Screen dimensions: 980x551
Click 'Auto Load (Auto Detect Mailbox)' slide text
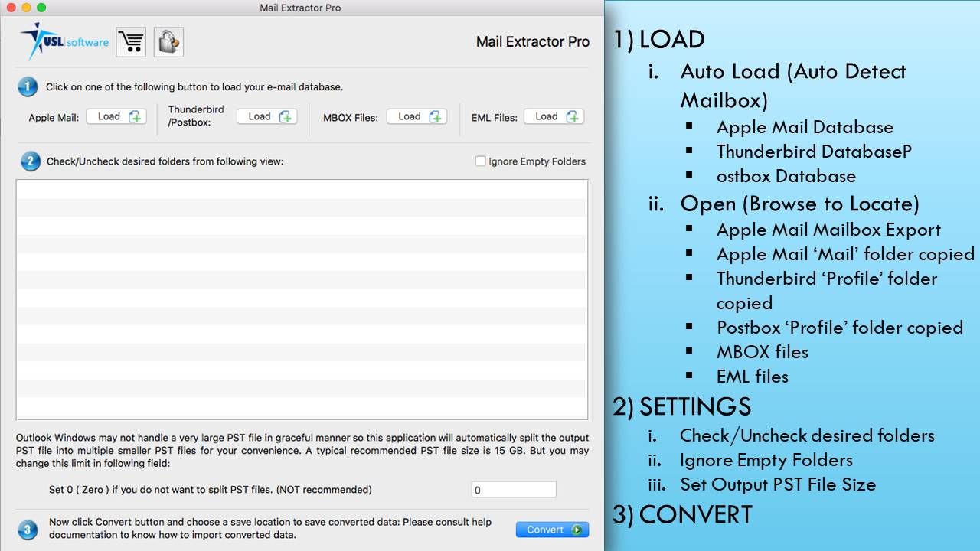click(x=793, y=86)
